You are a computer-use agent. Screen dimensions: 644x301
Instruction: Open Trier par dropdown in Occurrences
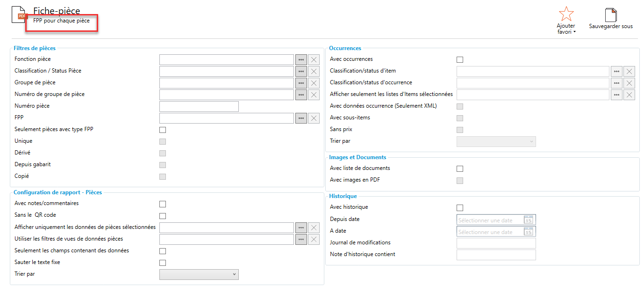pyautogui.click(x=496, y=141)
